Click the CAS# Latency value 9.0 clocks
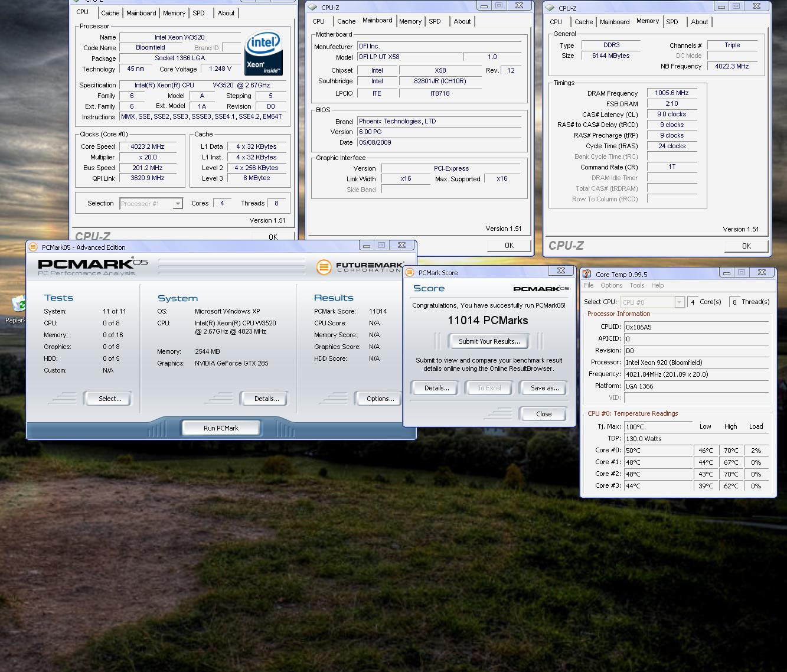This screenshot has height=672, width=787. [672, 115]
